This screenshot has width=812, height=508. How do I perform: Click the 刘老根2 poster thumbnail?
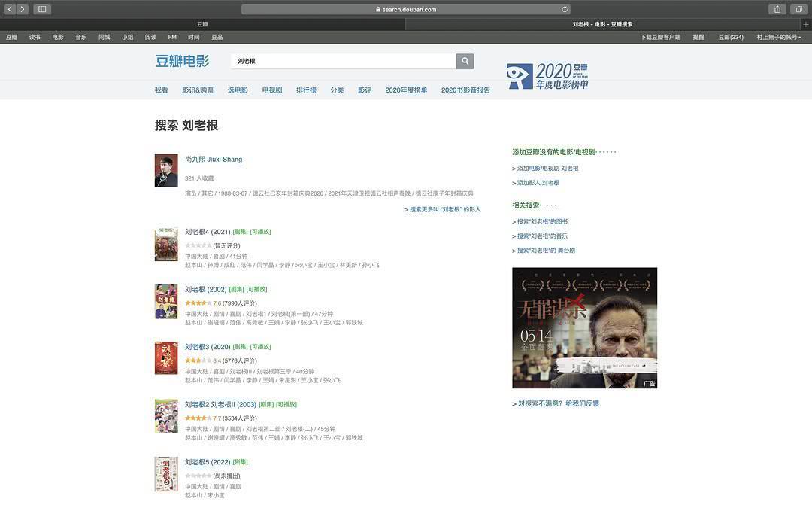166,415
